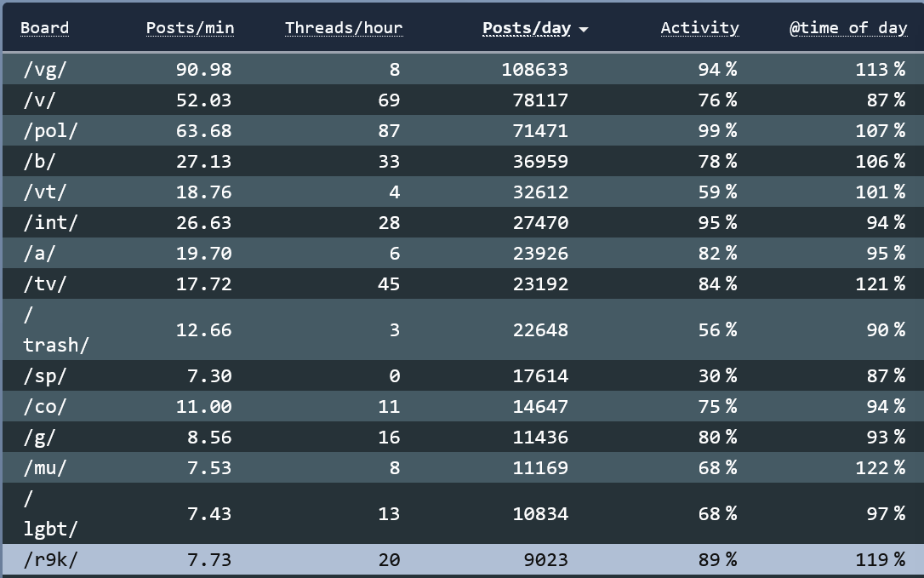Click the 11169 posts/day cell

pos(540,467)
